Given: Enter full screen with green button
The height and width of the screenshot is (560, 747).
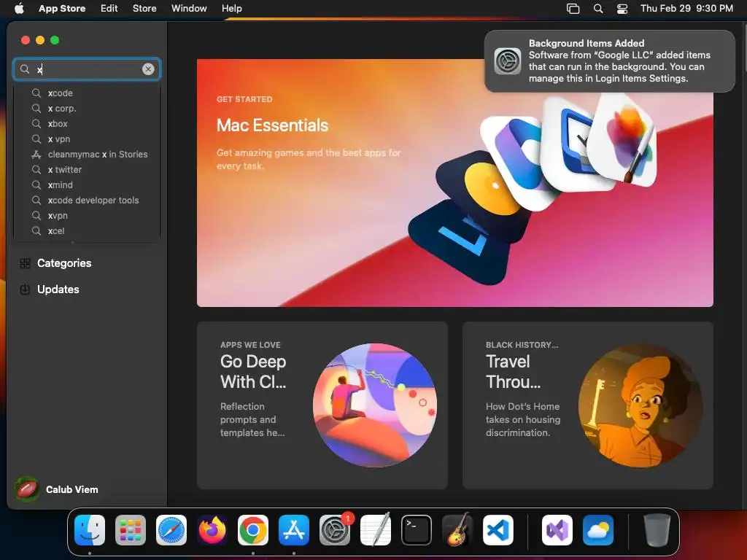Looking at the screenshot, I should (x=55, y=40).
